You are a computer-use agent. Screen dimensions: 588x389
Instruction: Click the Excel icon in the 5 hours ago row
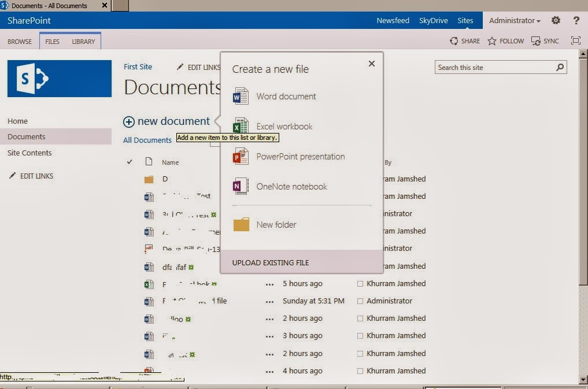[x=149, y=284]
